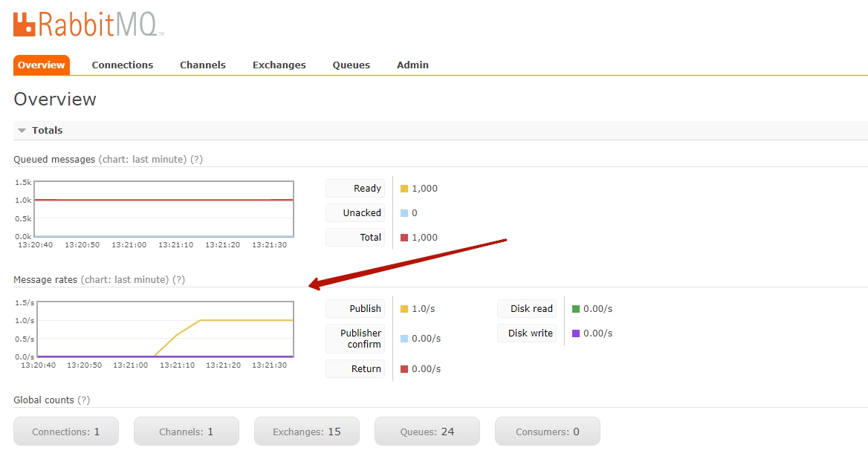Open help (?) for Queued messages
868x459 pixels.
[196, 159]
